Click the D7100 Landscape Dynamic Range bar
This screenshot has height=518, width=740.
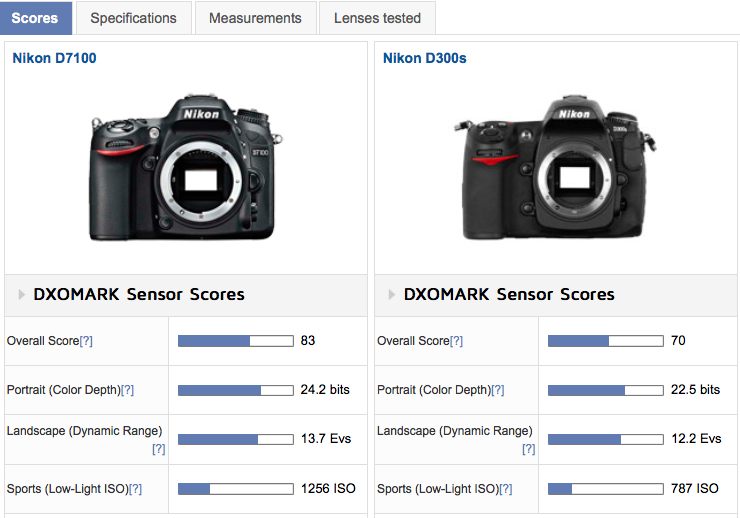(235, 439)
